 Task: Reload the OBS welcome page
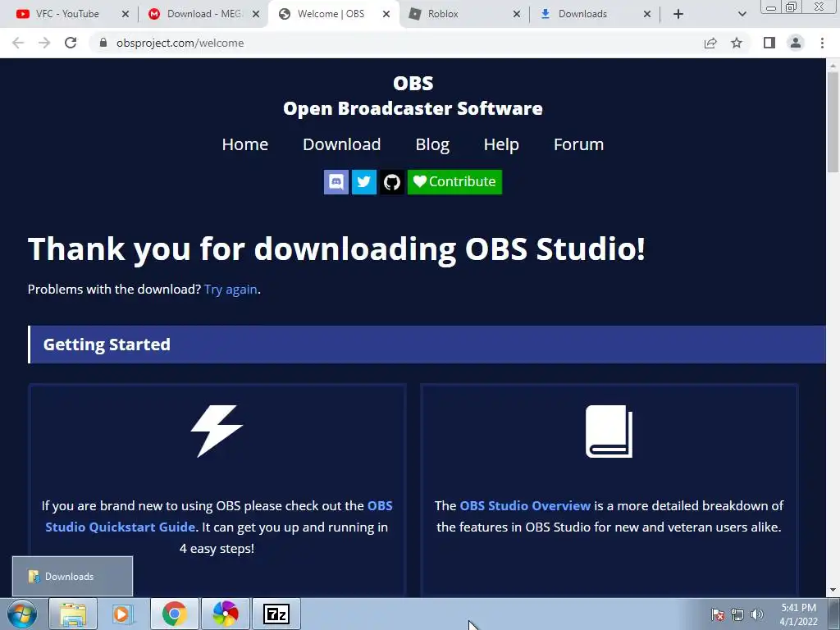pyautogui.click(x=71, y=43)
